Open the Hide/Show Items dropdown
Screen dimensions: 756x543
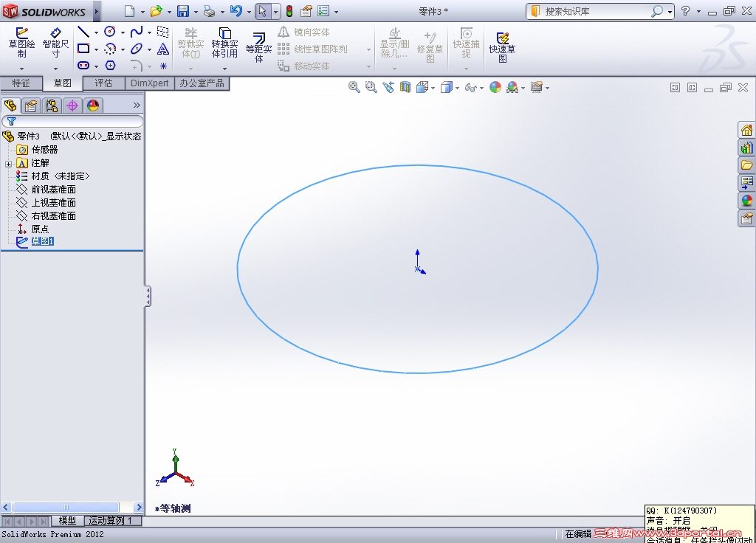481,89
